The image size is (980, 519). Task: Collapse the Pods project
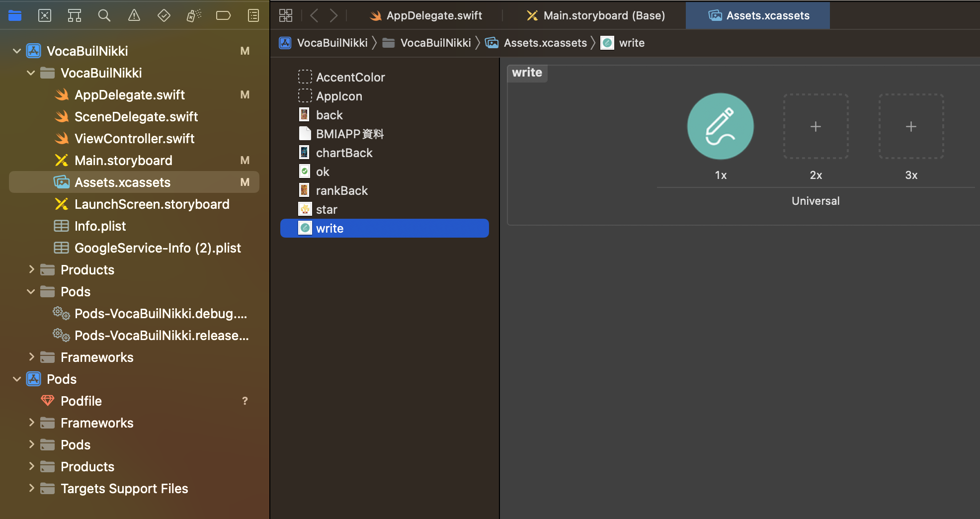(17, 379)
